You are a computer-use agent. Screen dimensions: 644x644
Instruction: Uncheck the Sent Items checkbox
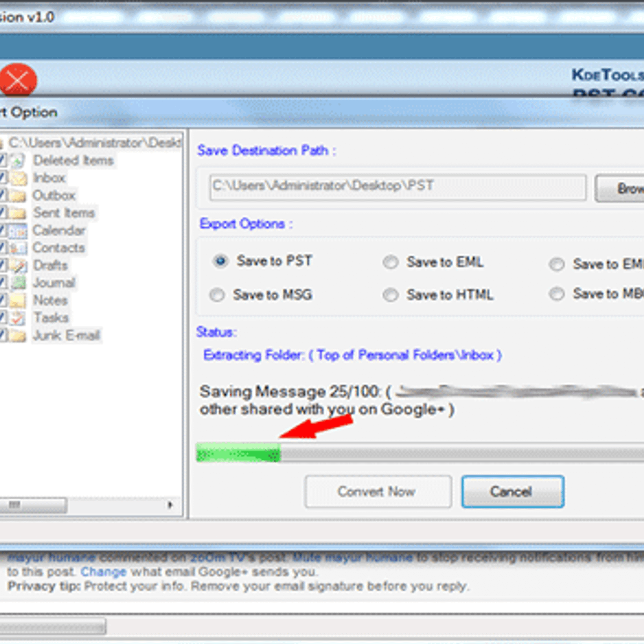tap(3, 213)
